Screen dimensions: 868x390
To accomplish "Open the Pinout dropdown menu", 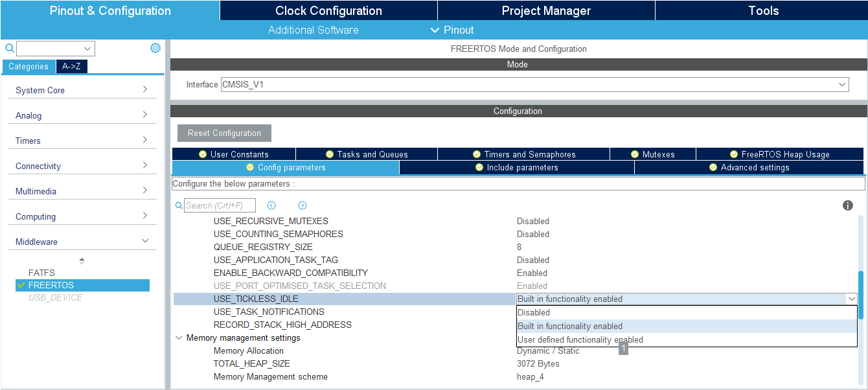I will point(452,30).
